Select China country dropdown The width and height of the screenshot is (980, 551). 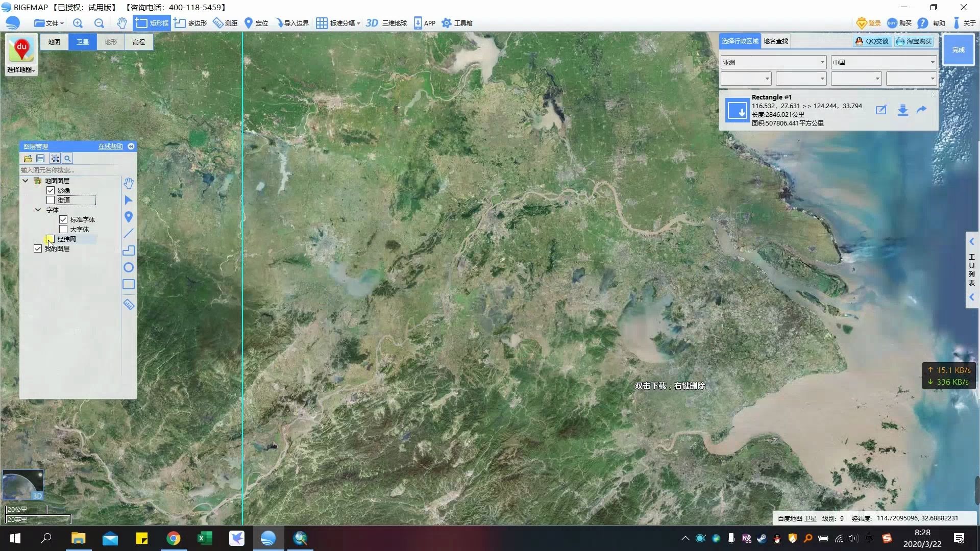point(881,62)
